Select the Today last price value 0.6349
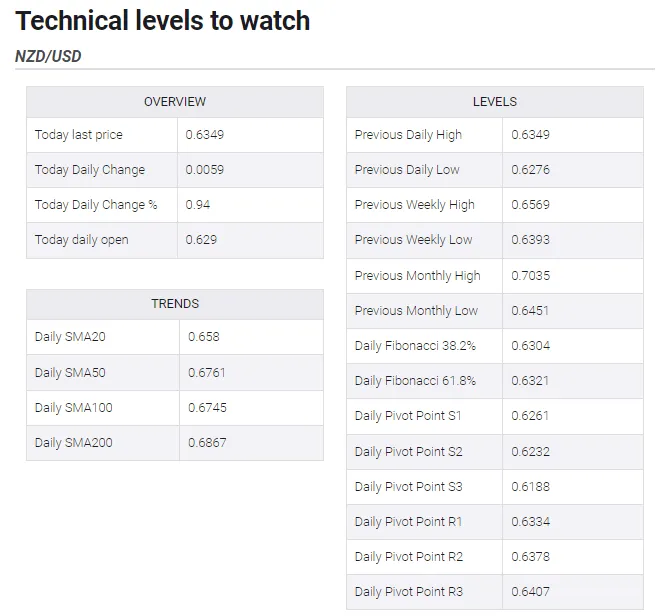Screen dimensions: 669x616 coord(205,135)
